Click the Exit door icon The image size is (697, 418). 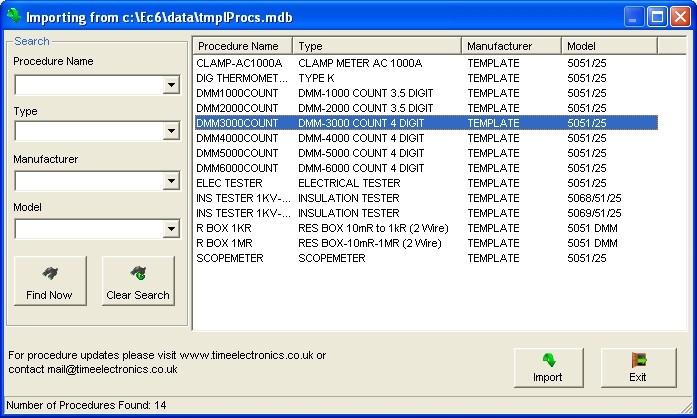pyautogui.click(x=638, y=360)
